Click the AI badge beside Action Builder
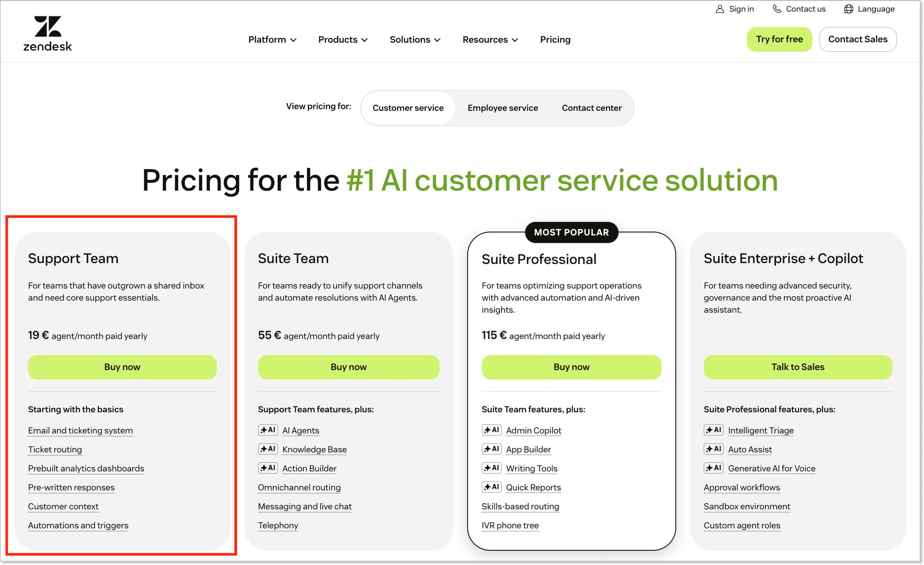The height and width of the screenshot is (565, 924). point(268,468)
